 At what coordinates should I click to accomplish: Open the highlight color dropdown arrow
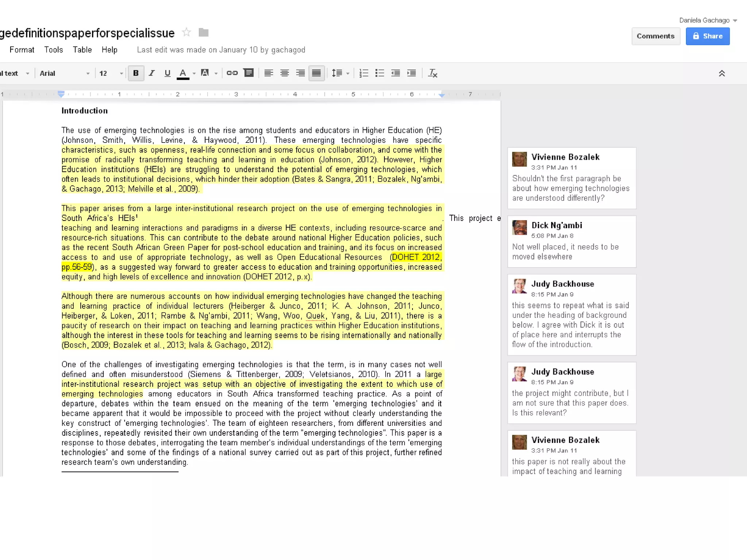216,74
